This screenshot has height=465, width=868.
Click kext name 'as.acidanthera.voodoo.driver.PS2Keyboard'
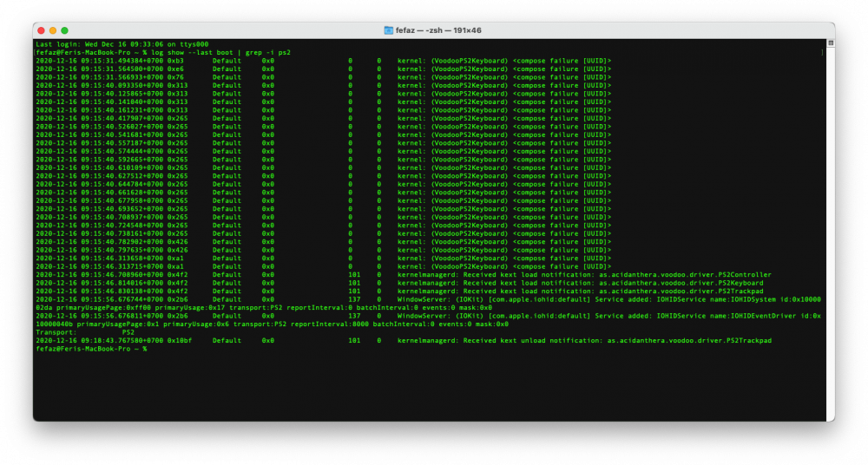(681, 283)
